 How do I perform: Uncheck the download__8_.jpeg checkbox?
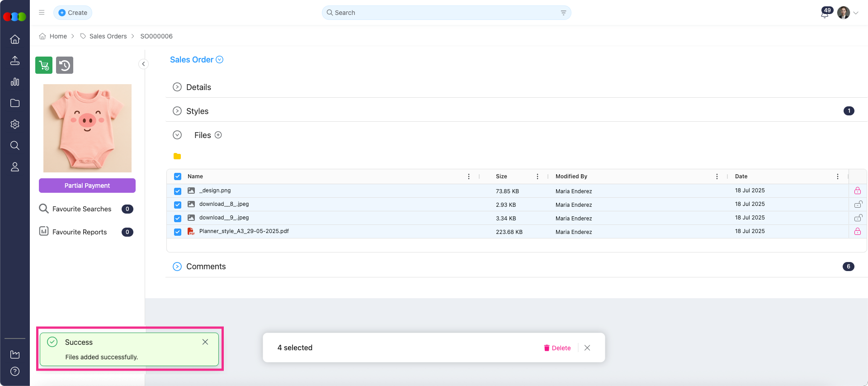click(x=178, y=205)
